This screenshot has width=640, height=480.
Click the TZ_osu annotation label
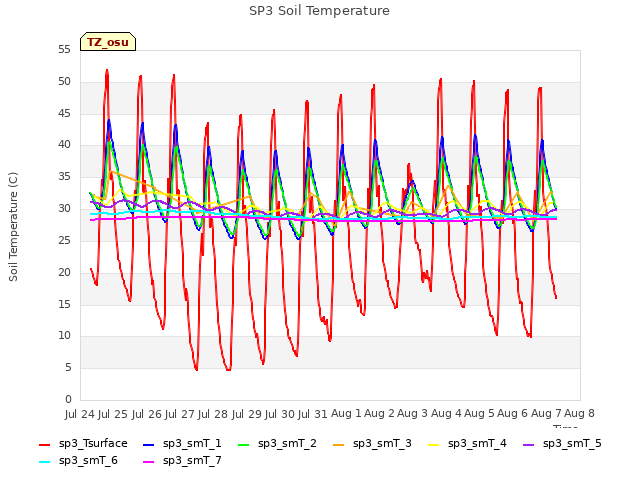pos(108,42)
